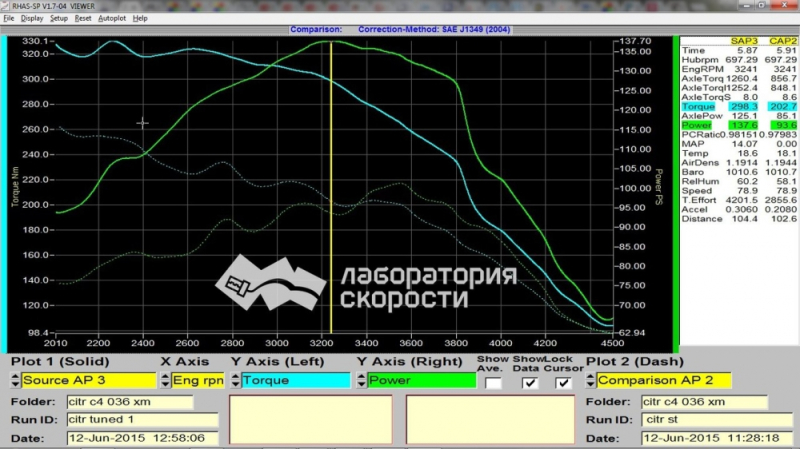
Task: Open the RHAS-SP application icon in the title bar
Action: (x=5, y=6)
